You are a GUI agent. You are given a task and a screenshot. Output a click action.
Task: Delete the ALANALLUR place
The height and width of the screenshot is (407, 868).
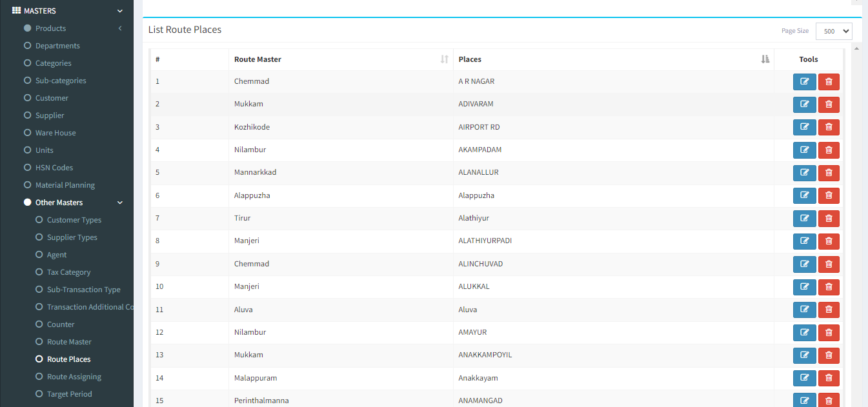coord(829,173)
